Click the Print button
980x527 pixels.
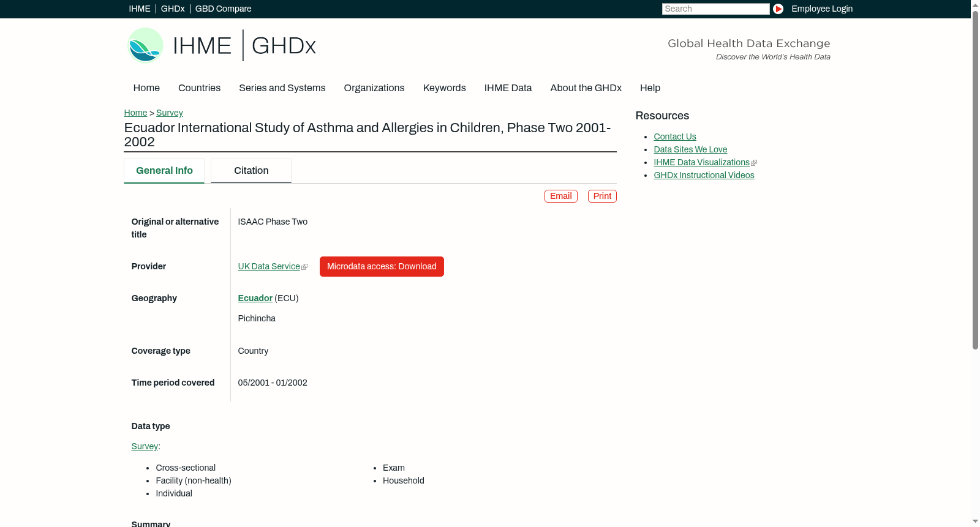click(x=602, y=196)
